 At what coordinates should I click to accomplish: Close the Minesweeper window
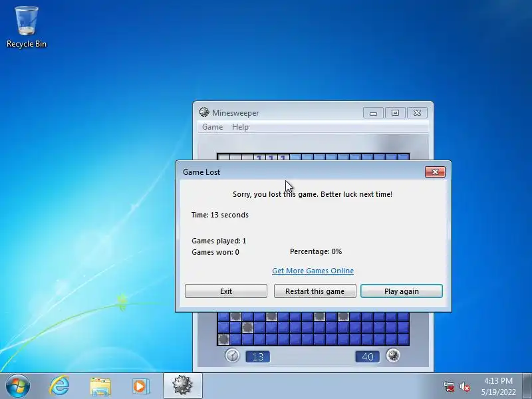417,112
